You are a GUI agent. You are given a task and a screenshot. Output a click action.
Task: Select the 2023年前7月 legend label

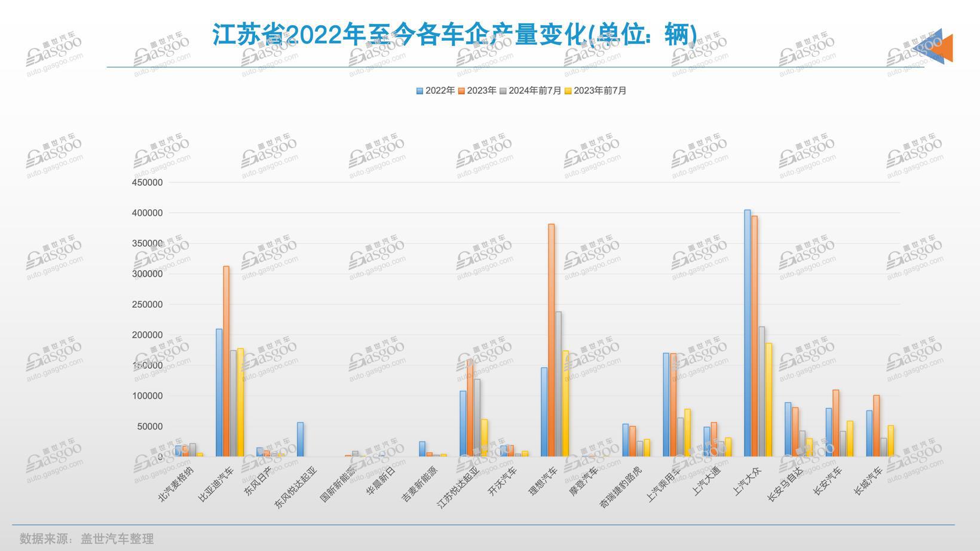(x=600, y=91)
